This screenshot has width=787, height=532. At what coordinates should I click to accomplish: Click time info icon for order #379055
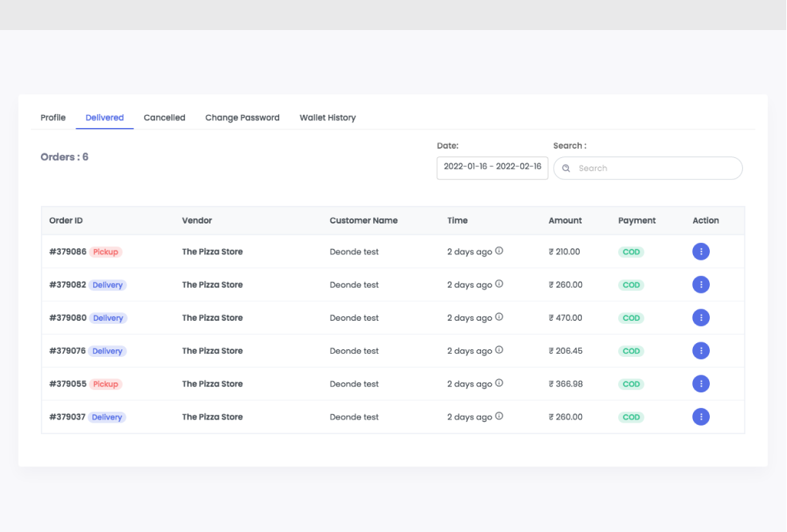pyautogui.click(x=499, y=383)
